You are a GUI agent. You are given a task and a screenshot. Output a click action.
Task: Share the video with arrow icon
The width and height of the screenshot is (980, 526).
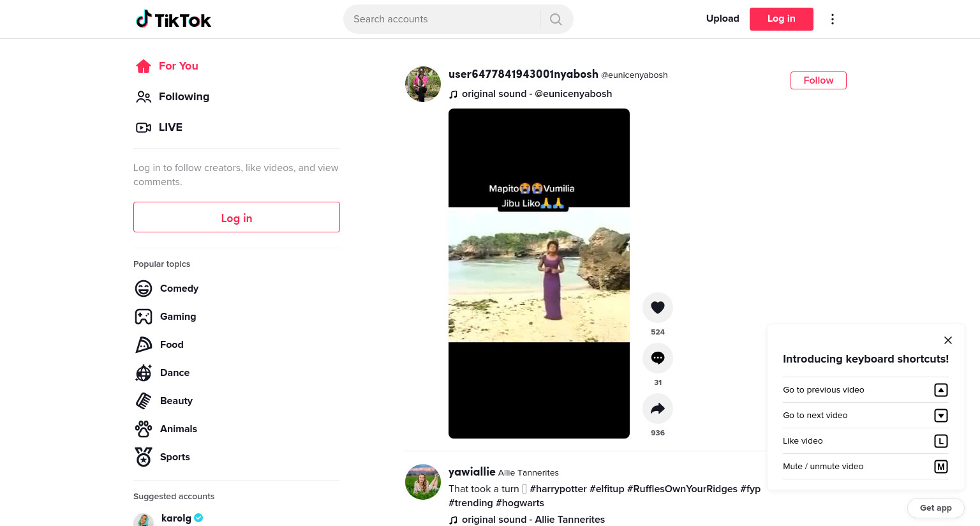[x=658, y=409]
